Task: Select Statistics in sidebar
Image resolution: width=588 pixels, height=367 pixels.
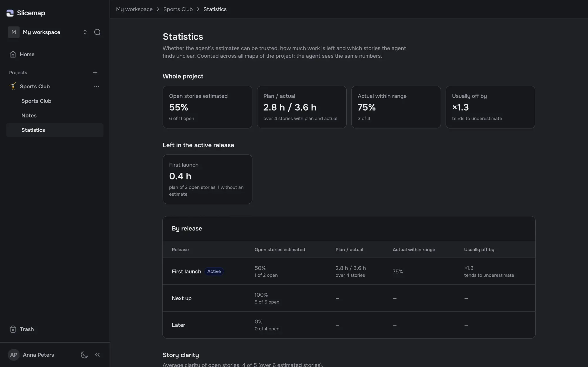Action: [55, 130]
